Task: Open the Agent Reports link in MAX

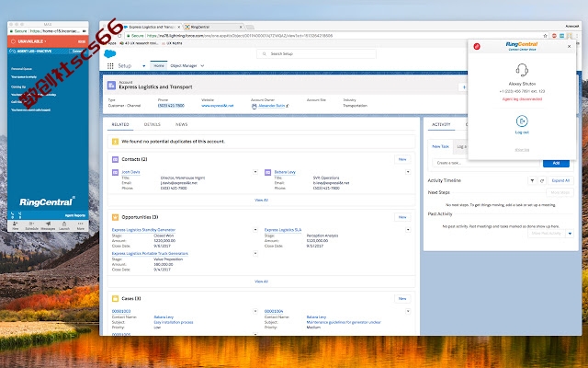Action: tap(75, 216)
